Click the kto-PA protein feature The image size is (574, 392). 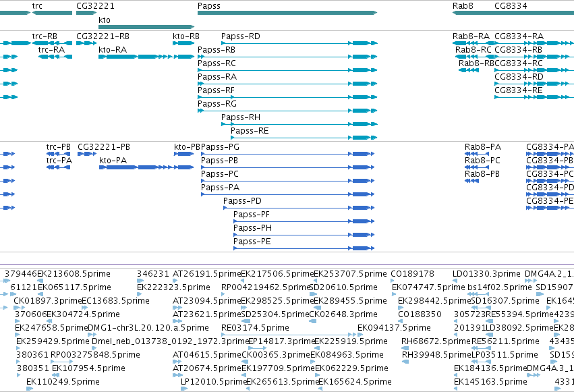(146, 167)
